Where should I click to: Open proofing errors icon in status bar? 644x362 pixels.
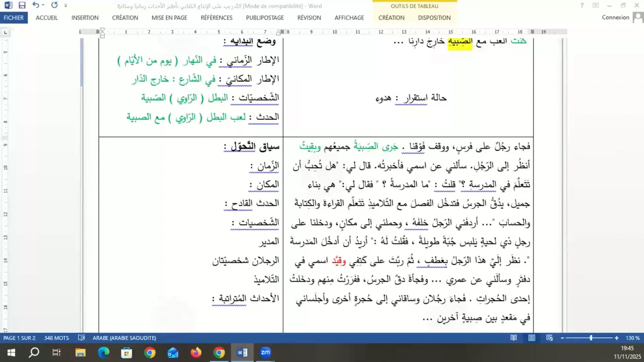[81, 338]
